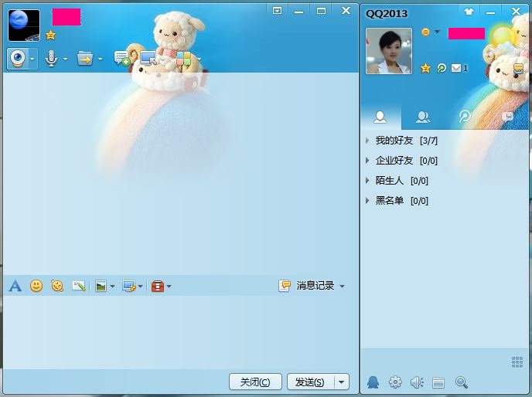
Task: Click the user profile photo in QQ2013
Action: pyautogui.click(x=389, y=51)
